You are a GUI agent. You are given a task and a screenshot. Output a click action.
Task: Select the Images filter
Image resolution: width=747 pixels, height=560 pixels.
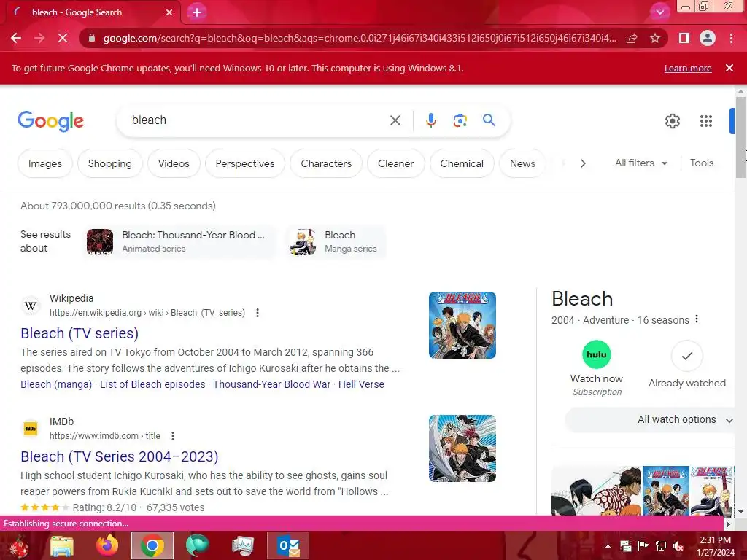pyautogui.click(x=44, y=163)
